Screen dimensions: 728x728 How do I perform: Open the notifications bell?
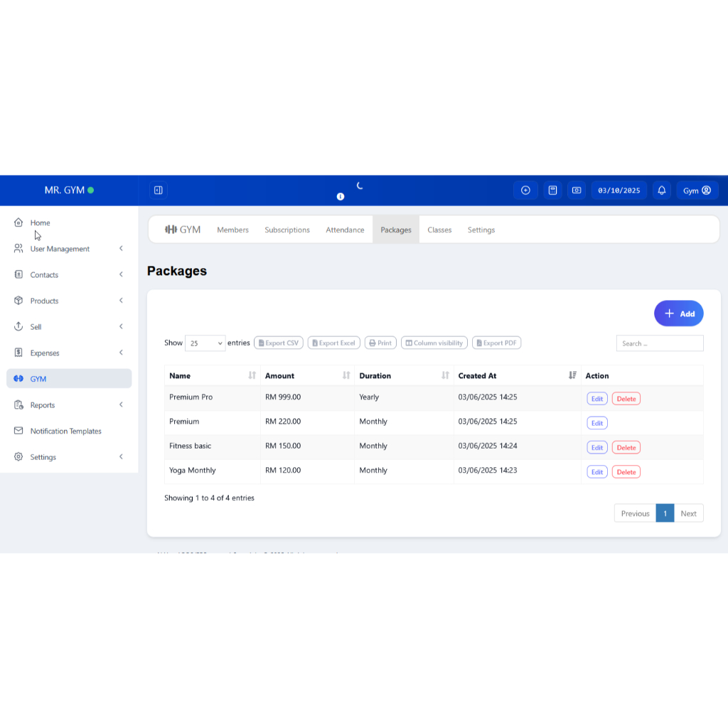point(662,191)
